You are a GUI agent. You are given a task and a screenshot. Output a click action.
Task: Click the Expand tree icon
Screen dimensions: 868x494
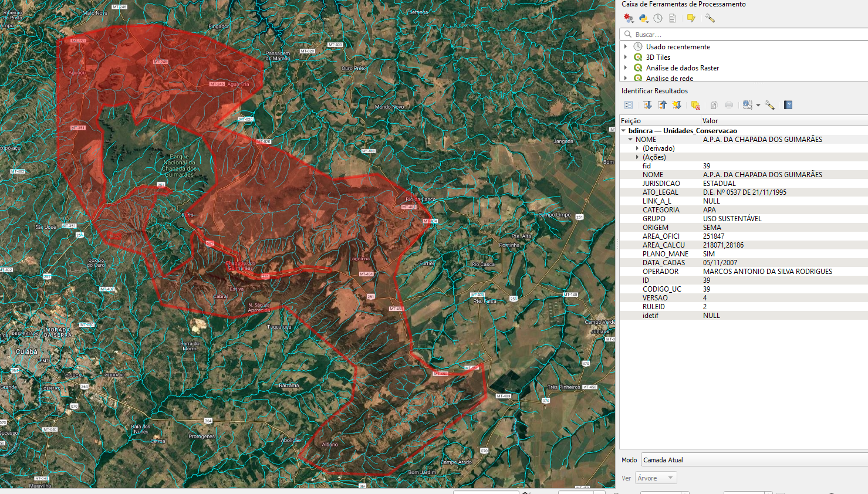(x=647, y=105)
